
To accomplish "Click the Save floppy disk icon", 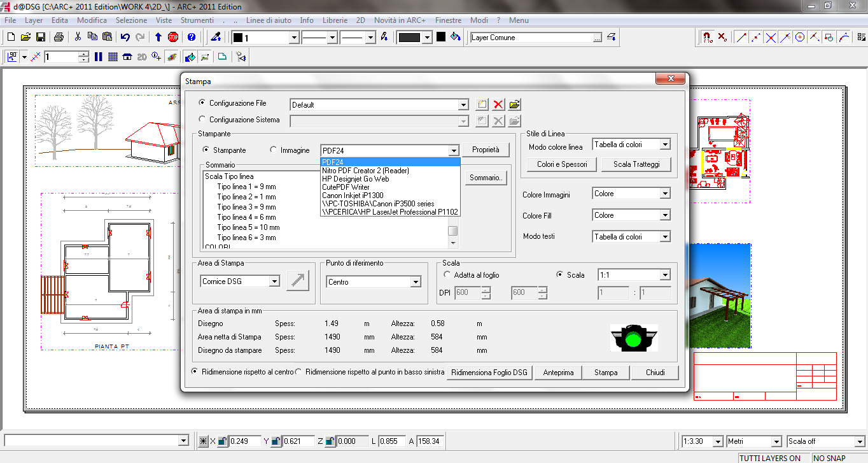I will 40,38.
